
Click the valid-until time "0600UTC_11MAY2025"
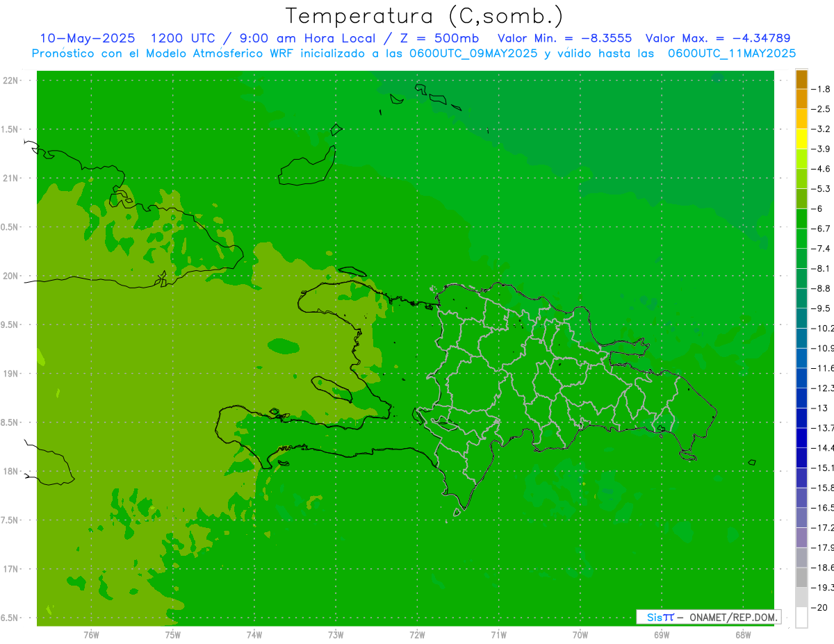click(x=732, y=53)
